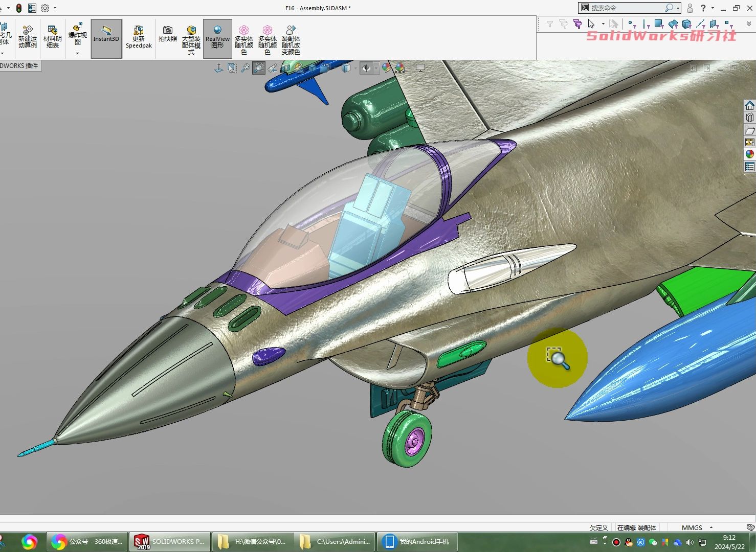Toggle the filter surface bodies icon
This screenshot has height=552, width=756.
(x=673, y=24)
